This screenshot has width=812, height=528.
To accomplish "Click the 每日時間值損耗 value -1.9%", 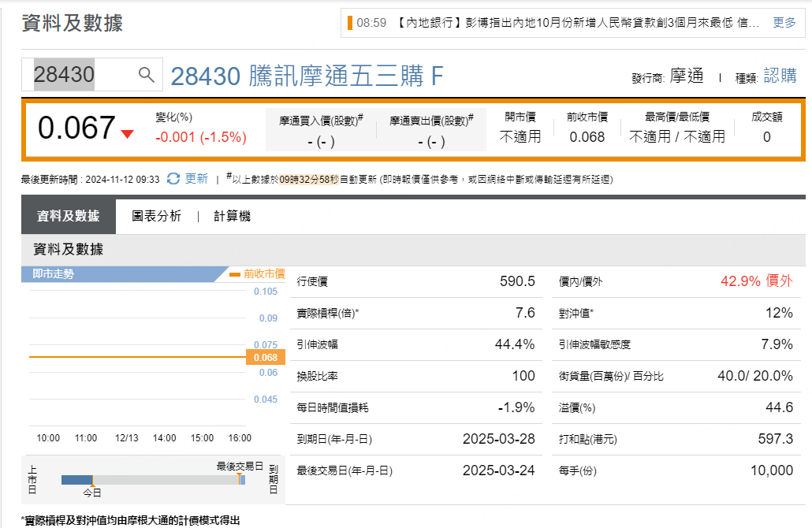I will pyautogui.click(x=516, y=407).
